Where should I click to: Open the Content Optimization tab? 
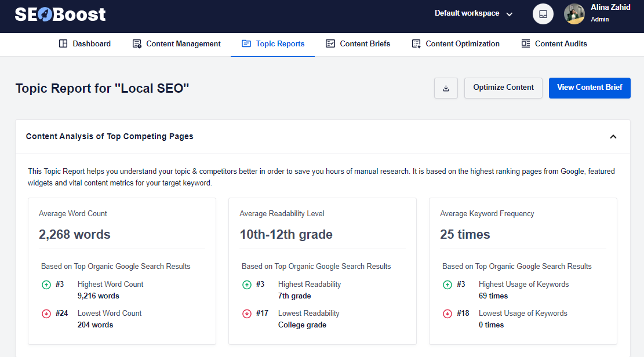(456, 43)
